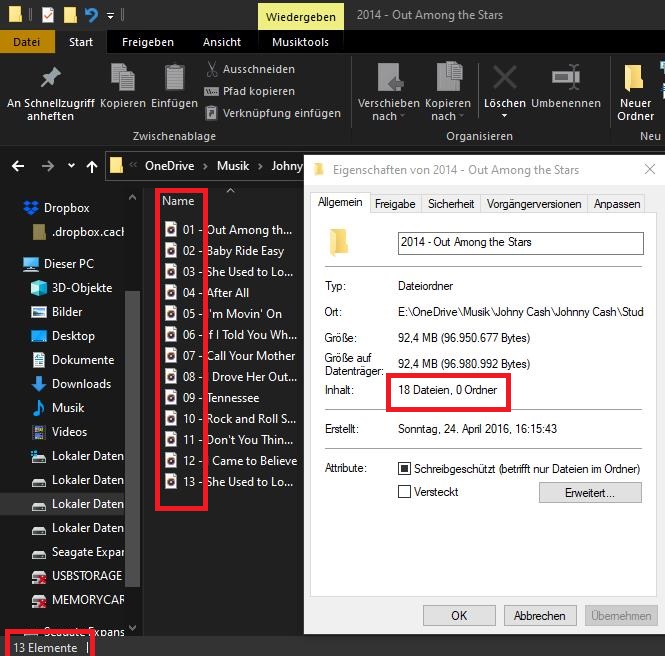Go back with the left arrow
Screen dimensions: 665x656
pos(18,166)
